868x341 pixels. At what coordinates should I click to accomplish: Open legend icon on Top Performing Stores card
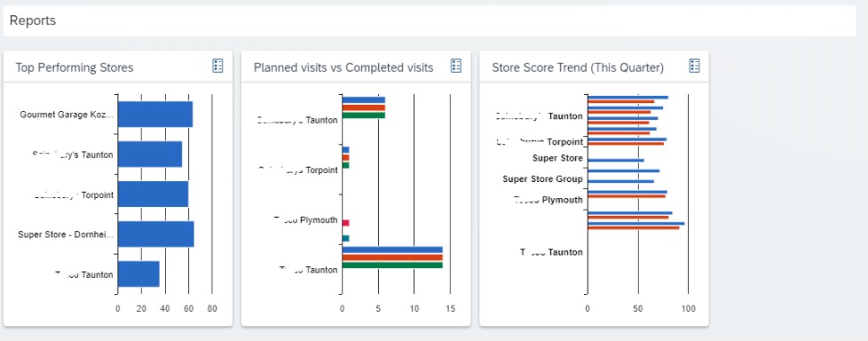click(x=217, y=66)
